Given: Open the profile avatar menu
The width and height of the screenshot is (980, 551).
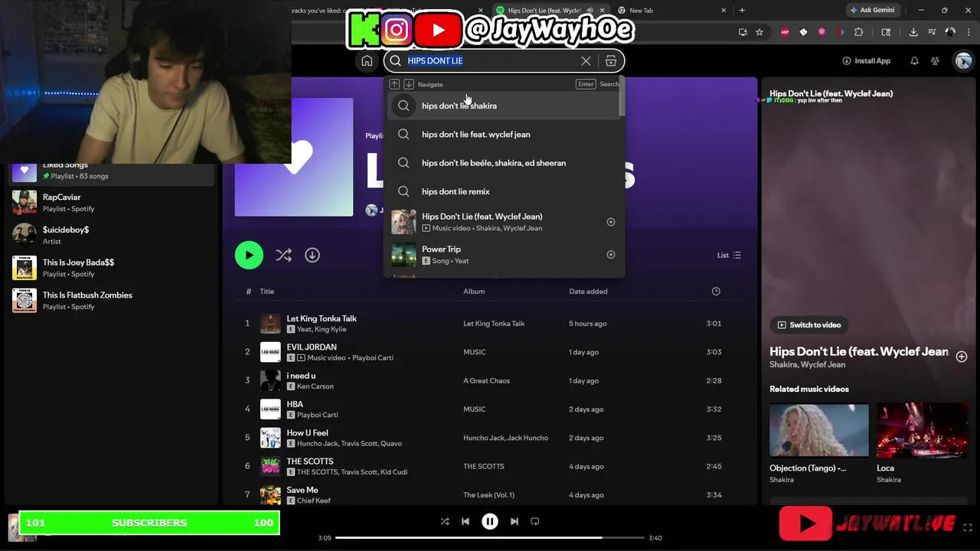Looking at the screenshot, I should click(963, 61).
